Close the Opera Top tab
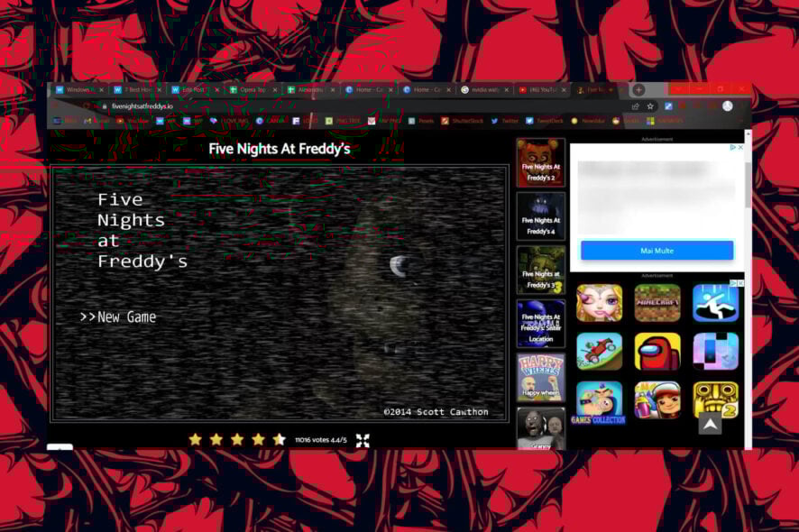The image size is (799, 532). pos(275,89)
